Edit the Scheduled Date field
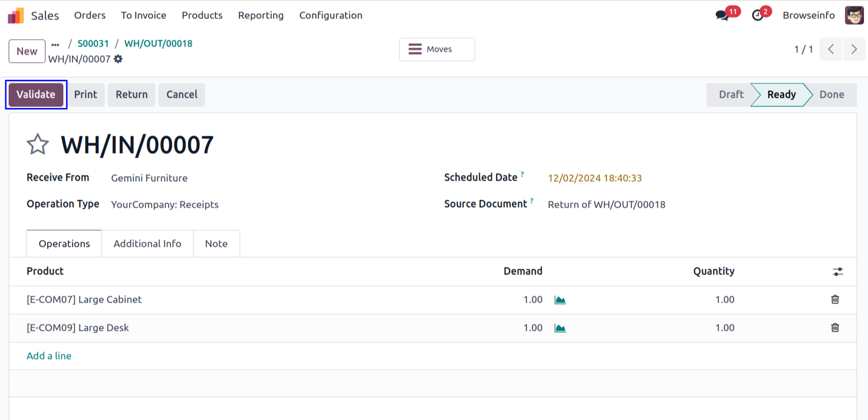 click(x=594, y=178)
